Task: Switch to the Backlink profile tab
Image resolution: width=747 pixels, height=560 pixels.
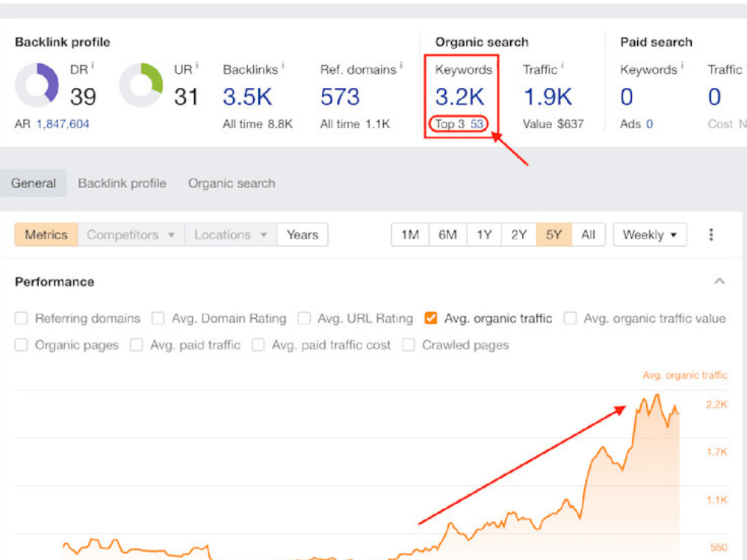Action: (x=122, y=184)
